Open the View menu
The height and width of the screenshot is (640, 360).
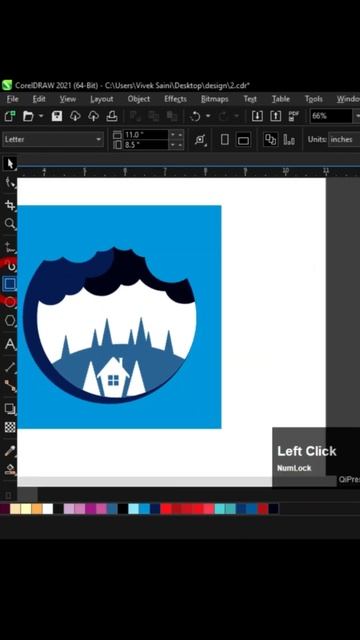pos(68,99)
